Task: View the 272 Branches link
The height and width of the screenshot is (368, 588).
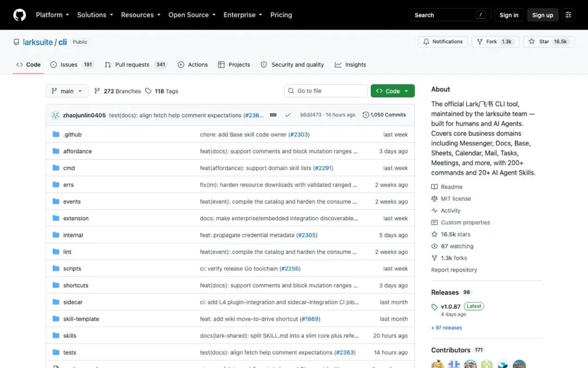Action: 118,91
